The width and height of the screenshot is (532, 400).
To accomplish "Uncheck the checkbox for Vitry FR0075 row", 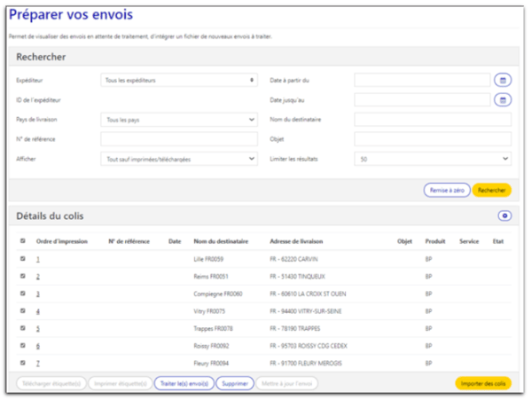I will tap(23, 310).
